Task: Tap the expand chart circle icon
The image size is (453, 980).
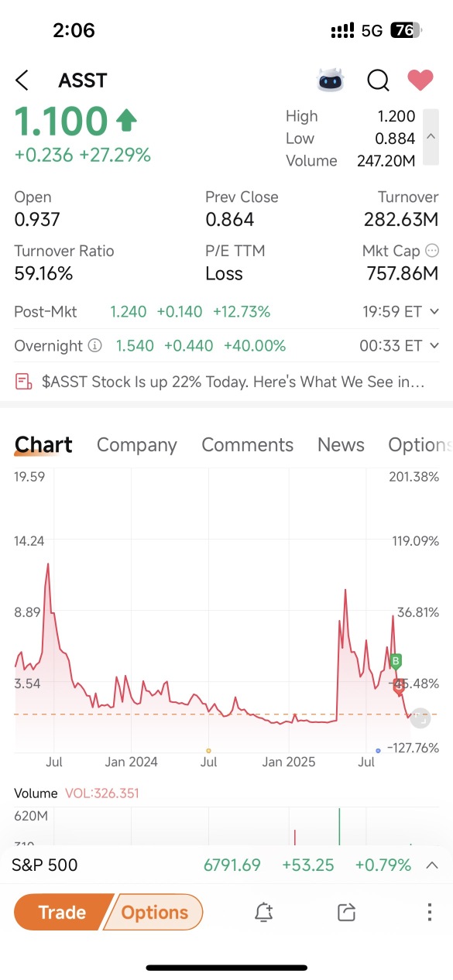Action: (x=420, y=718)
